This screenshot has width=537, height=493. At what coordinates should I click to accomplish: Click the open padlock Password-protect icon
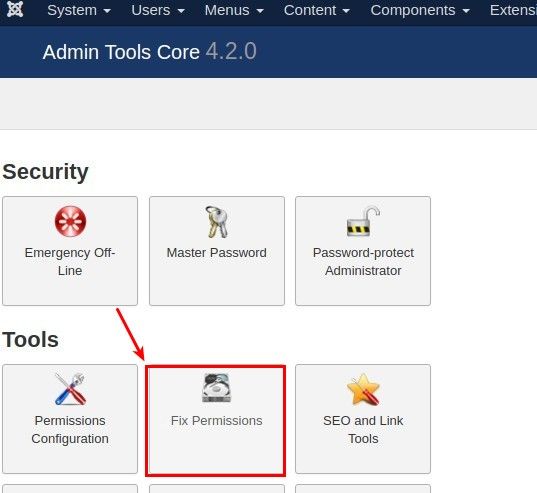[363, 221]
